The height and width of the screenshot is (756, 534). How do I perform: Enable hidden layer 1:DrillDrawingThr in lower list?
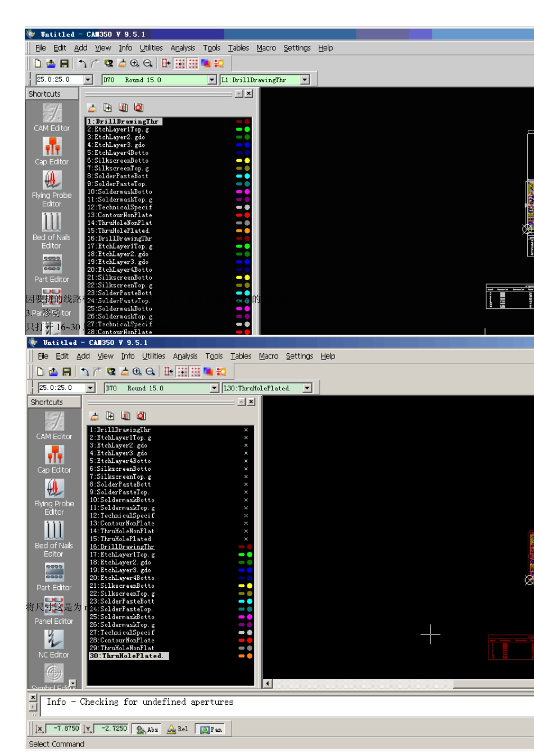click(x=246, y=430)
